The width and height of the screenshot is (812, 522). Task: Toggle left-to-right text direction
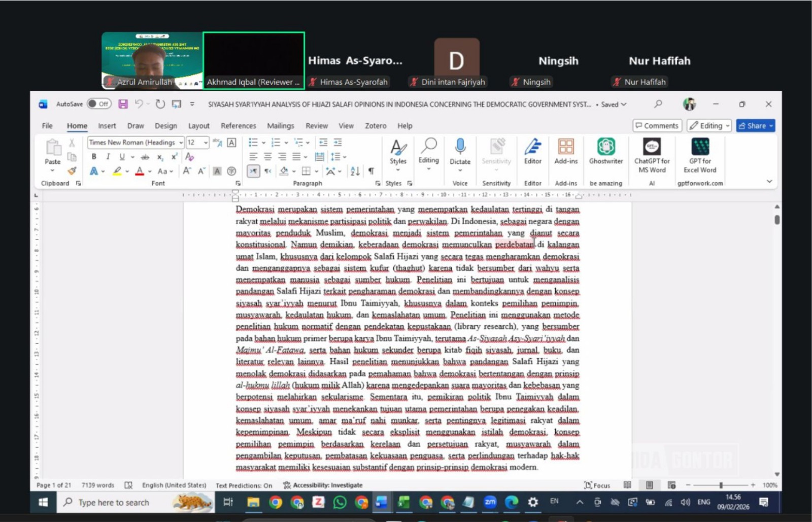[253, 171]
